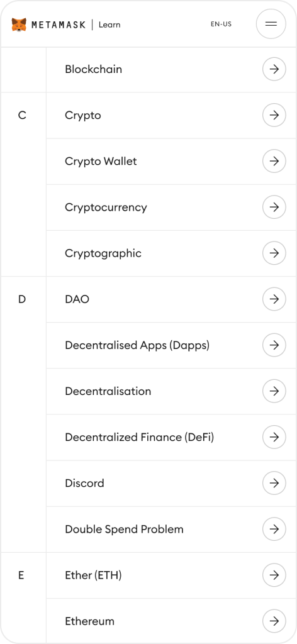Click the arrow icon beside Discord
Viewport: 297px width, 644px height.
point(274,484)
